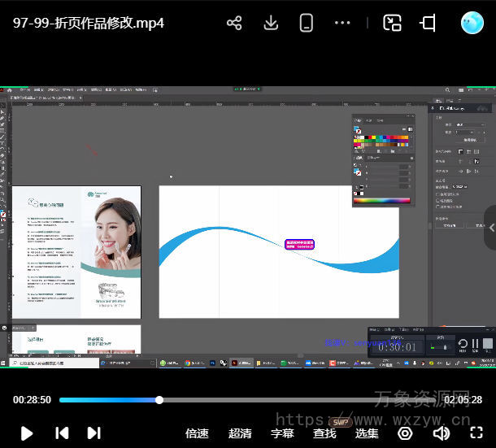The image size is (496, 448).
Task: Open the blue user avatar profile
Action: click(x=472, y=23)
